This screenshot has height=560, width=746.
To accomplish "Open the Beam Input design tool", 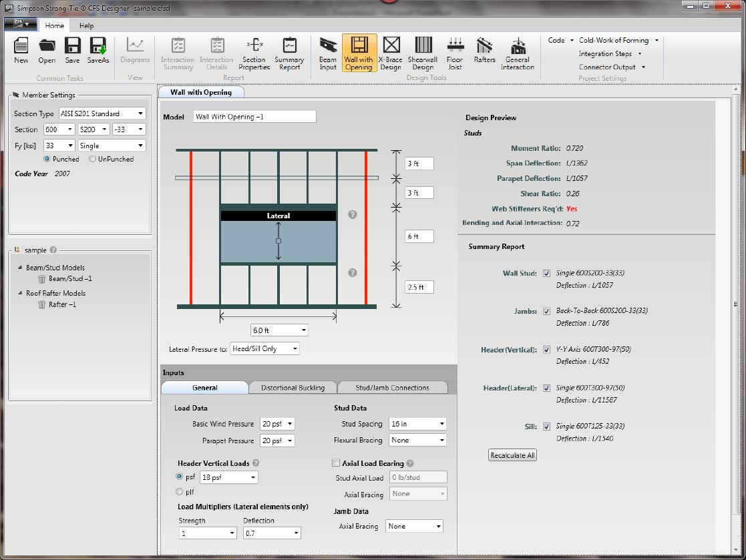I will click(327, 53).
